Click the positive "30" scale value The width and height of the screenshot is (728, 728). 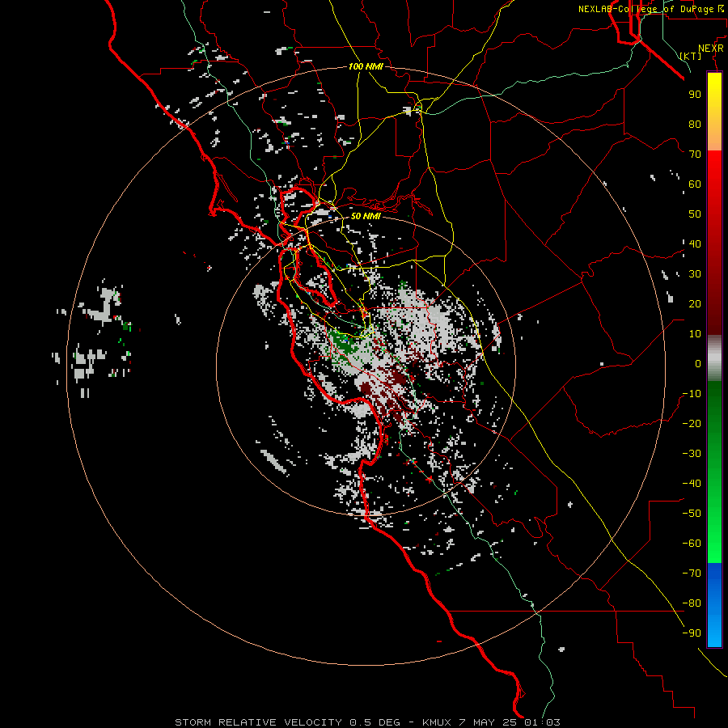coord(695,274)
